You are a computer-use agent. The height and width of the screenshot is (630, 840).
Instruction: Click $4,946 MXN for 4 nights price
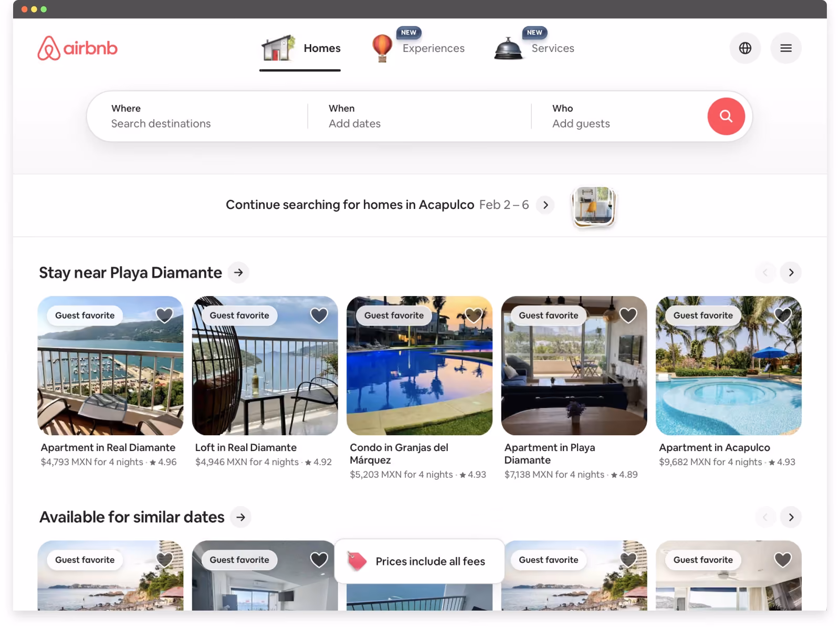pos(247,462)
